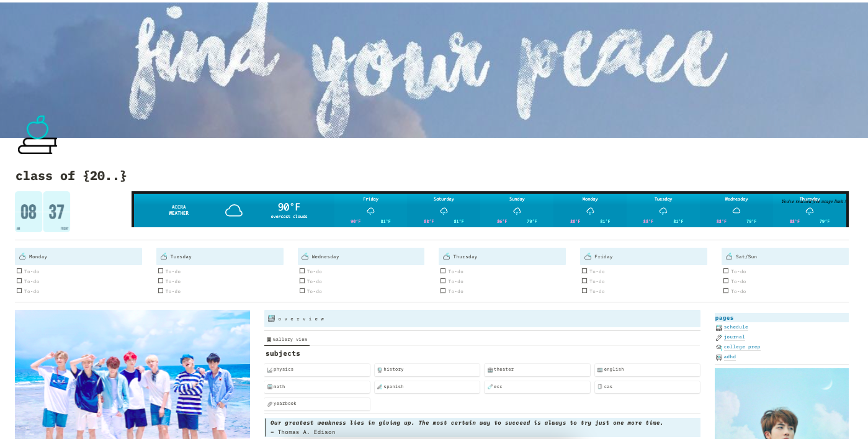Click the history monitor icon
Image resolution: width=868 pixels, height=439 pixels.
tap(379, 369)
